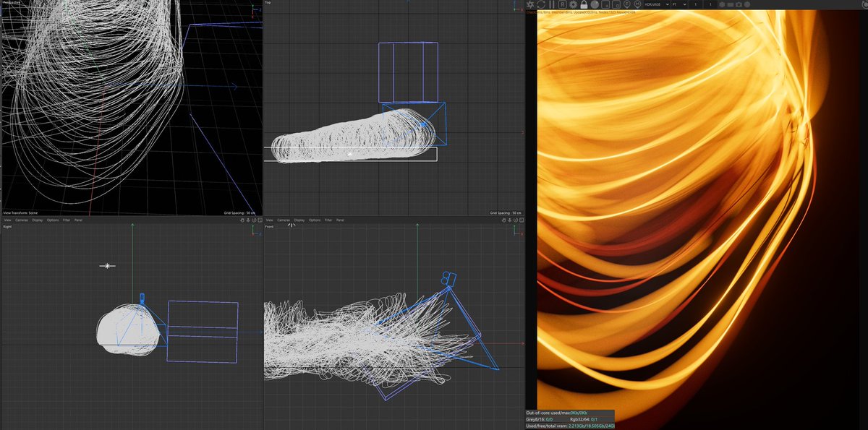Image resolution: width=868 pixels, height=430 pixels.
Task: Toggle the resolution lock icon
Action: 584,4
